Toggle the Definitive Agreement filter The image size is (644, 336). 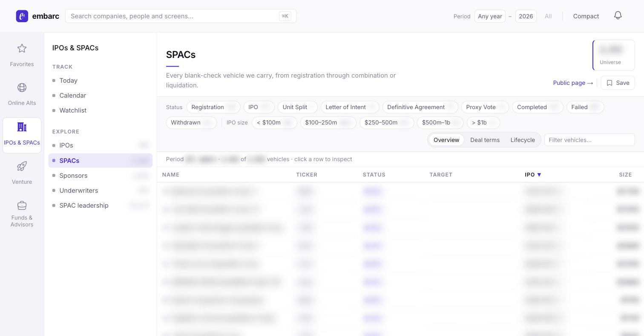click(x=420, y=107)
